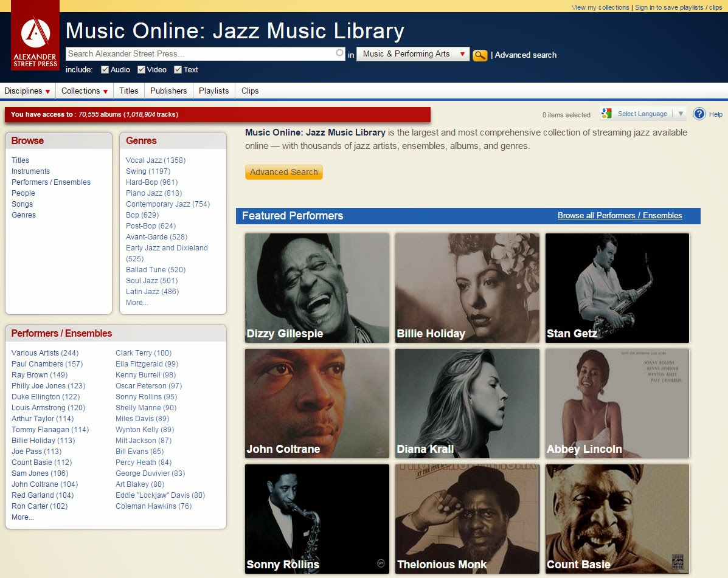Open Coleman Hawkins (76) link
This screenshot has width=728, height=578.
tap(153, 506)
